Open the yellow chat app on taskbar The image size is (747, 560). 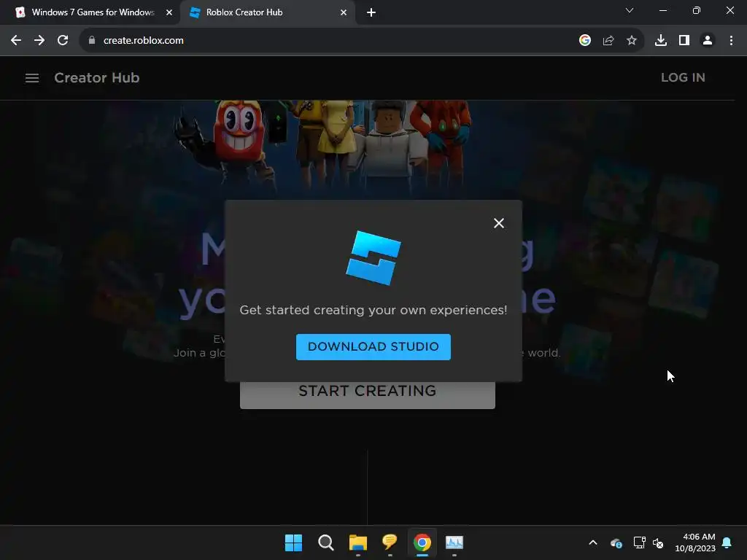(390, 542)
